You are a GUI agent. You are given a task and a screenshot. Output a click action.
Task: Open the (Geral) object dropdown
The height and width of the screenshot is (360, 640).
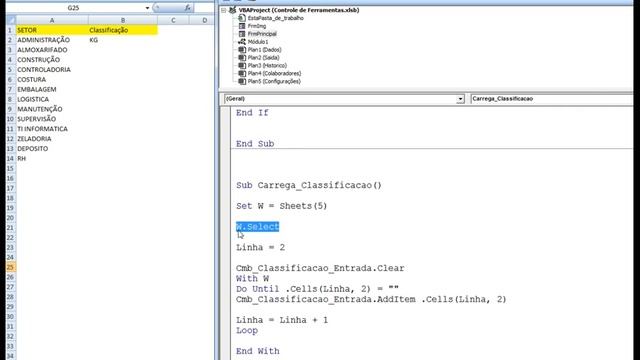pos(460,99)
